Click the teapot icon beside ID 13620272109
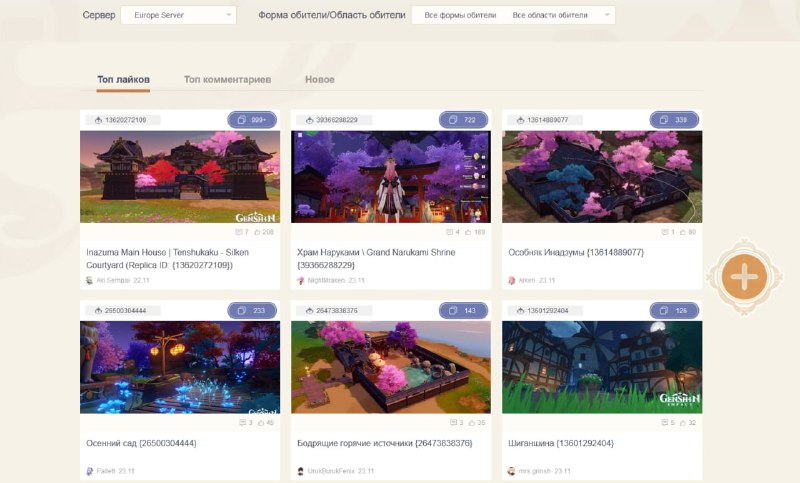Image resolution: width=800 pixels, height=483 pixels. coord(98,120)
